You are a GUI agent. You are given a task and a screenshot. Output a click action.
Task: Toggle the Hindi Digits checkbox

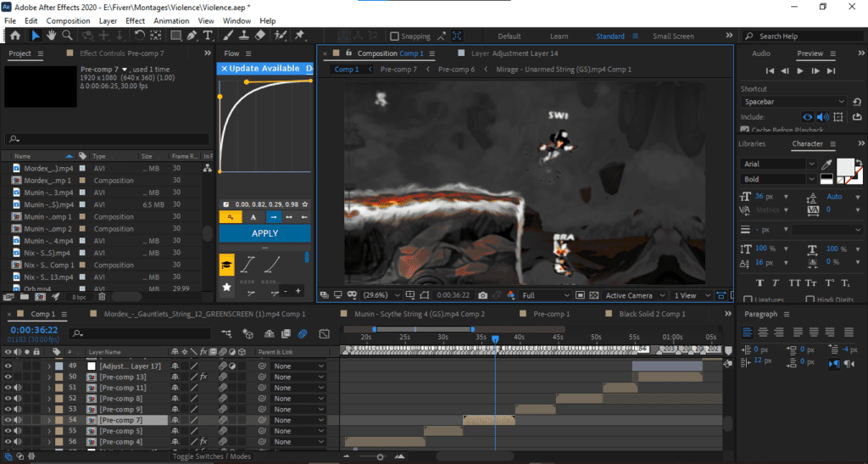[810, 299]
